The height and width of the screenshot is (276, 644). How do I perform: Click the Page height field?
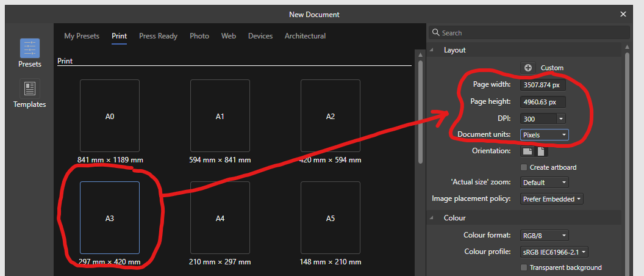tap(543, 101)
